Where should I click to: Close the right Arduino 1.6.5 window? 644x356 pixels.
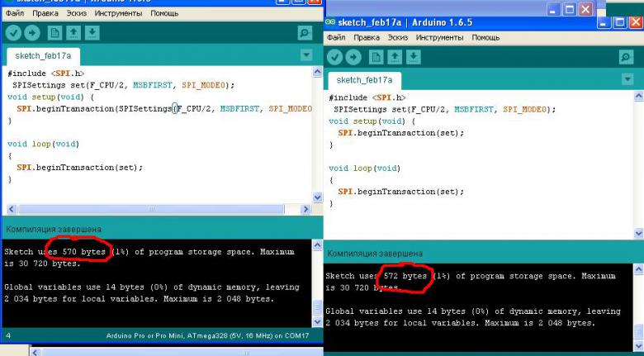tap(637, 22)
